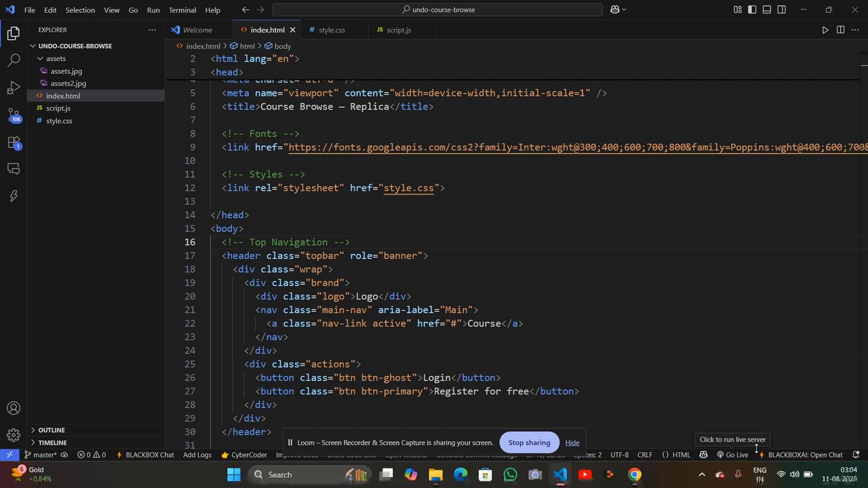Viewport: 868px width, 488px height.
Task: Click the undo-course-browse command center search box
Action: tap(437, 10)
